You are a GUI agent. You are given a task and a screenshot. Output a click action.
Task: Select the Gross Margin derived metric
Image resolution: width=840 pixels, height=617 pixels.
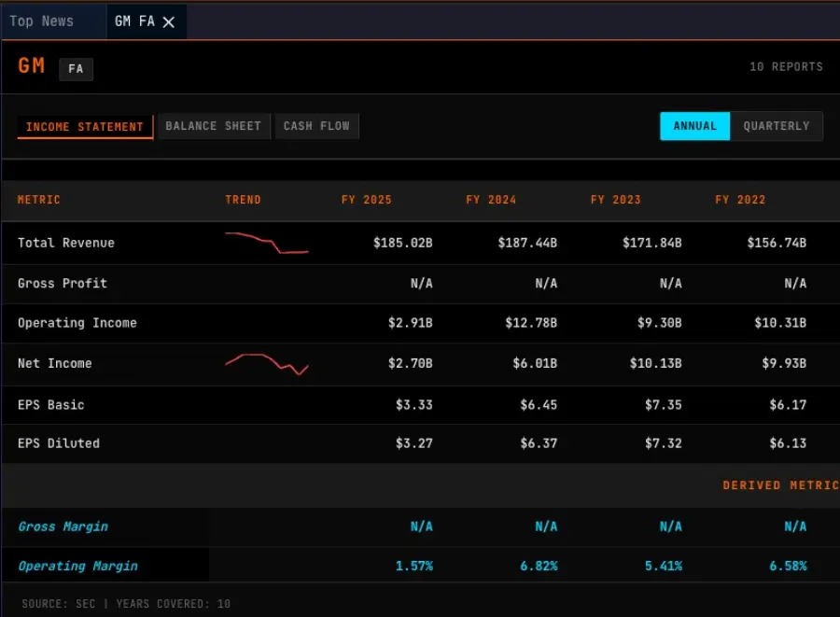pos(63,526)
